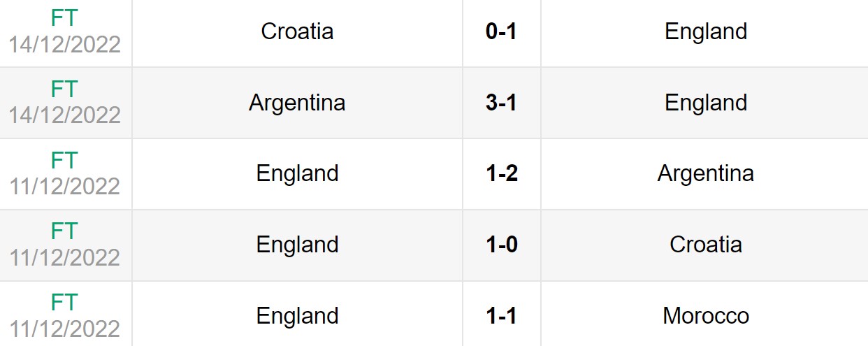
Task: Click the home team Croatia in the 0-1 match
Action: [x=297, y=31]
